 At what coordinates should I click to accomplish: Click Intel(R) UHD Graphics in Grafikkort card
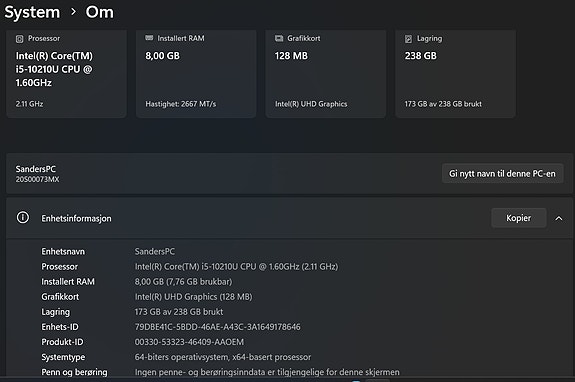pyautogui.click(x=311, y=104)
